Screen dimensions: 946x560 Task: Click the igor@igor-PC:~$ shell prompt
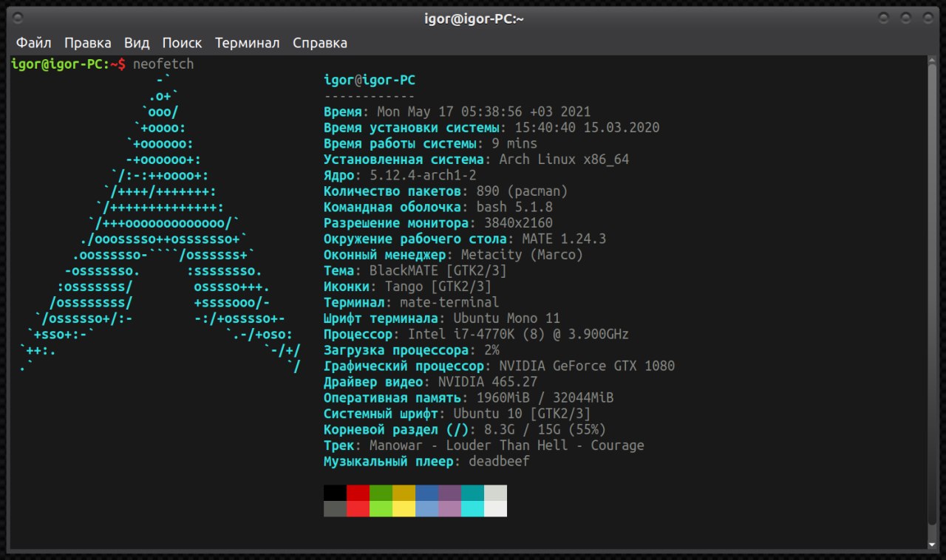click(x=68, y=64)
